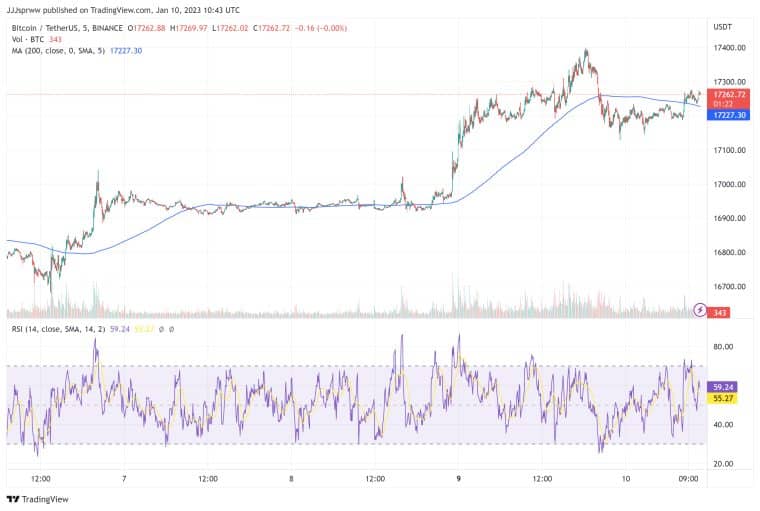
Task: Click the high value H17269.97 in legend
Action: (x=189, y=28)
